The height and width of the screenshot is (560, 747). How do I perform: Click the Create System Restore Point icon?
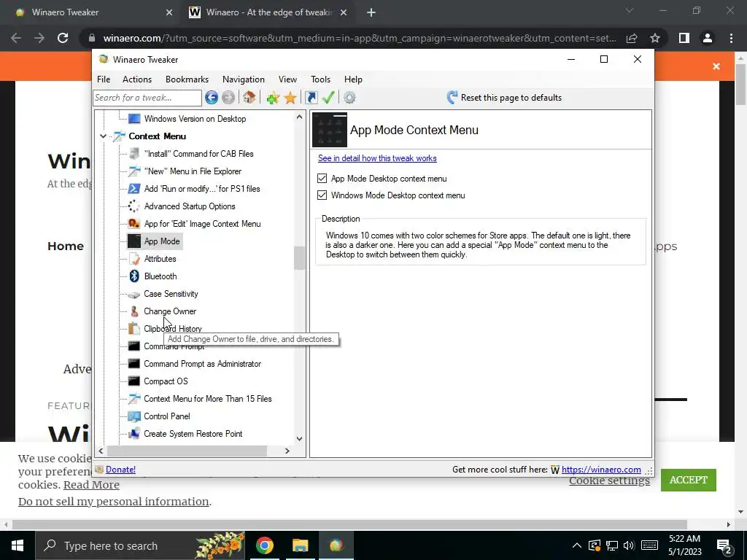point(134,434)
